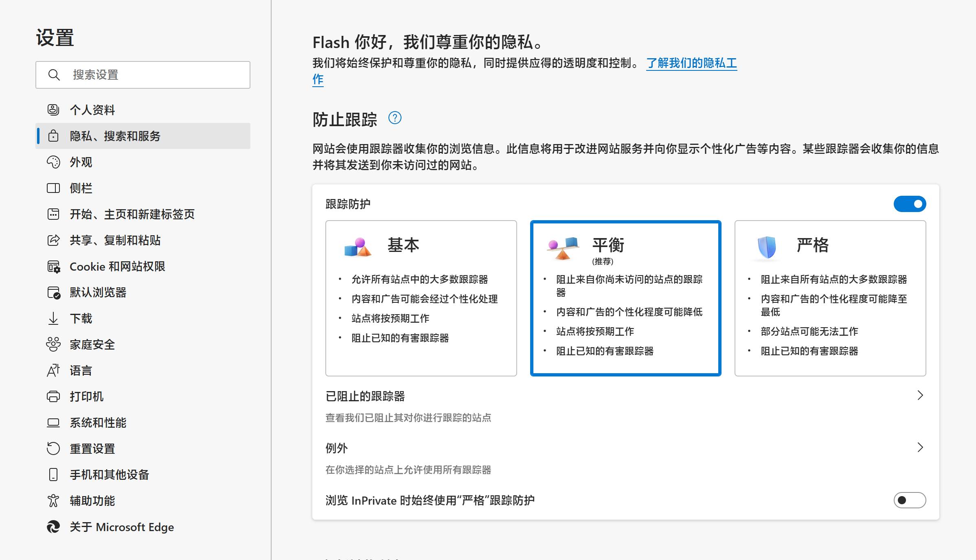976x560 pixels.
Task: Open the 了解我们的隐私工作 link
Action: click(691, 63)
